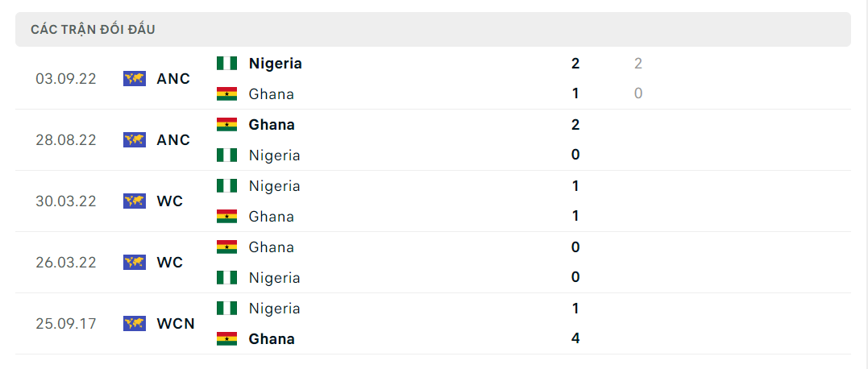This screenshot has height=369, width=868.
Task: Click the Ghana flag in the 28.08.22 match
Action: click(x=226, y=125)
